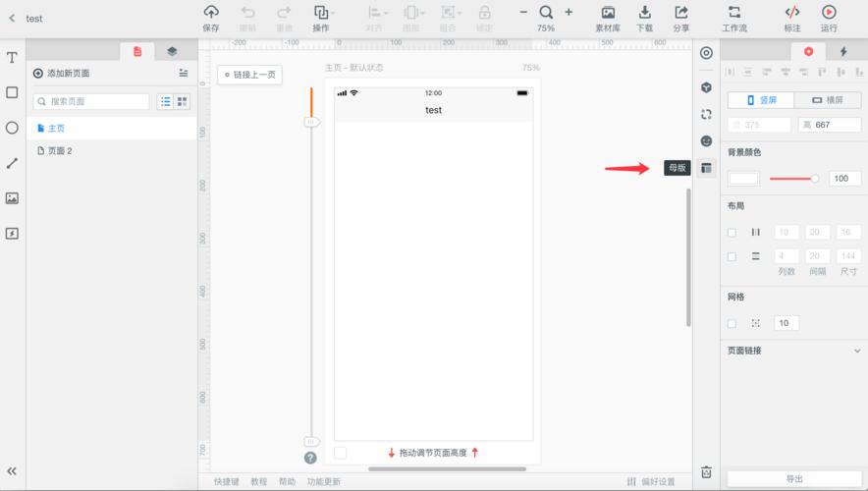Select the Circle tool
The width and height of the screenshot is (868, 491).
(12, 128)
